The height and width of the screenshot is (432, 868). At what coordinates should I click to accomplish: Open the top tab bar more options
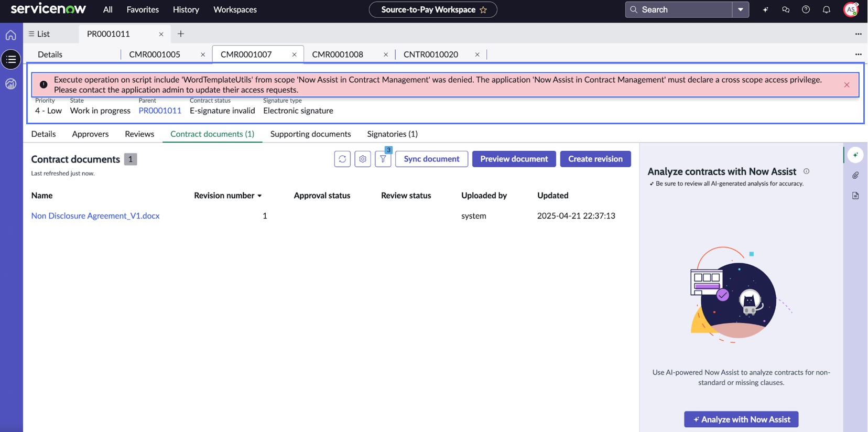[x=859, y=34]
